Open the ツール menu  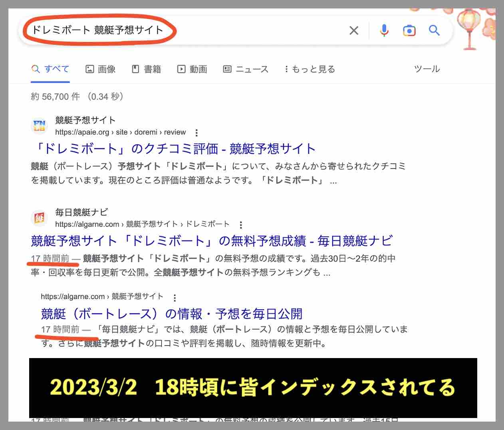pos(427,69)
